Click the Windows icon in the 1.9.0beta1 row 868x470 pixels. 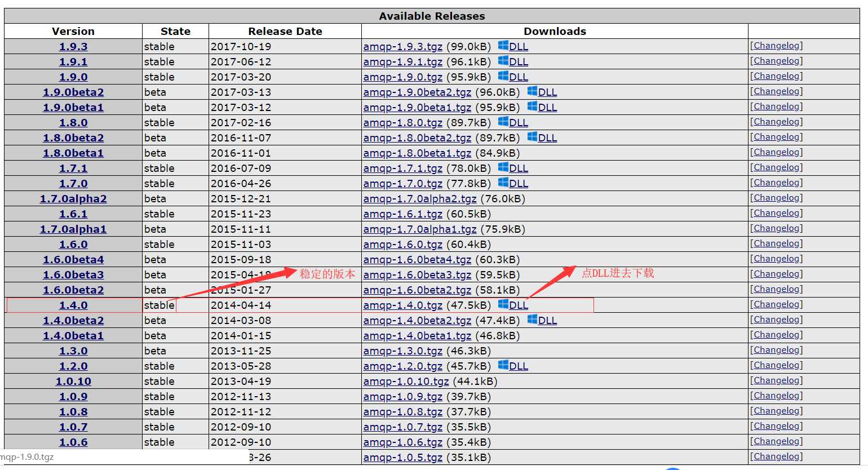coord(532,107)
